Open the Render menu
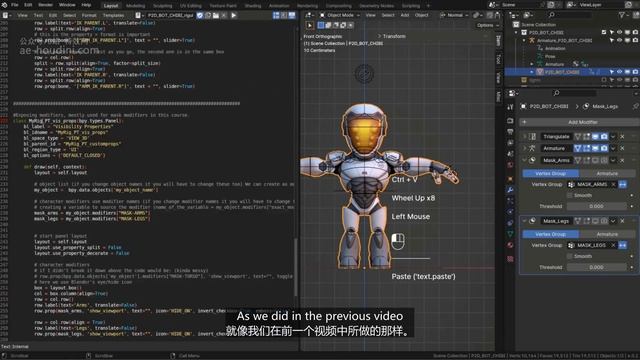 point(45,5)
